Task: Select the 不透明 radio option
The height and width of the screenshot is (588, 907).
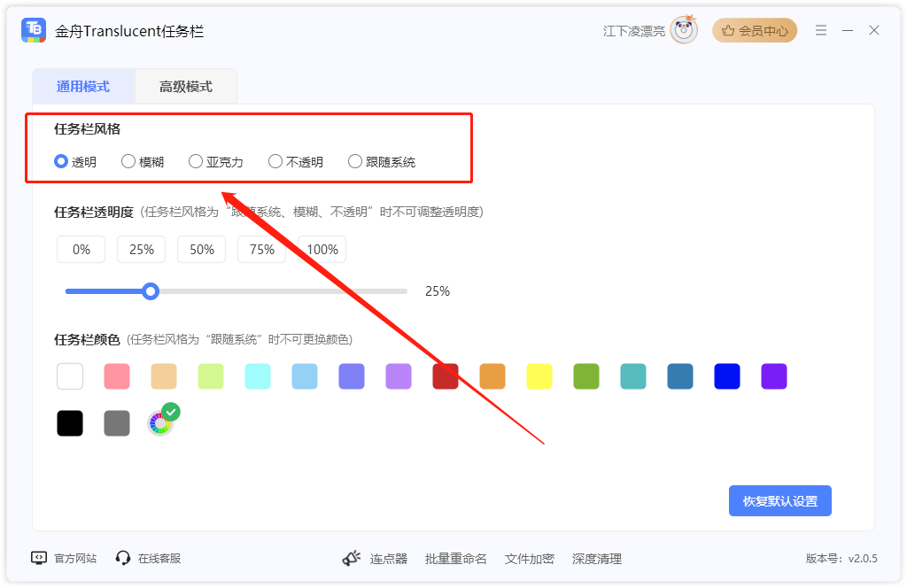Action: pyautogui.click(x=296, y=162)
